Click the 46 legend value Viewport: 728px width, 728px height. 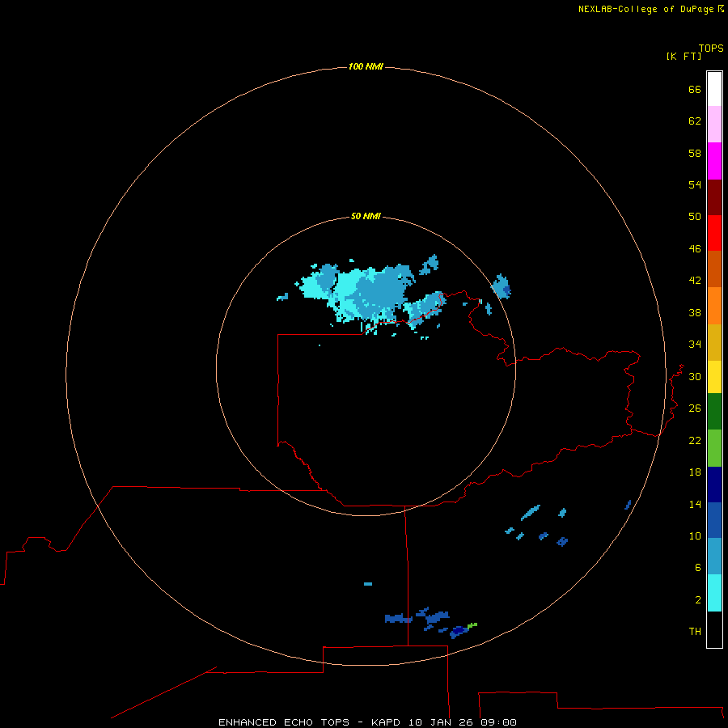[x=695, y=249]
